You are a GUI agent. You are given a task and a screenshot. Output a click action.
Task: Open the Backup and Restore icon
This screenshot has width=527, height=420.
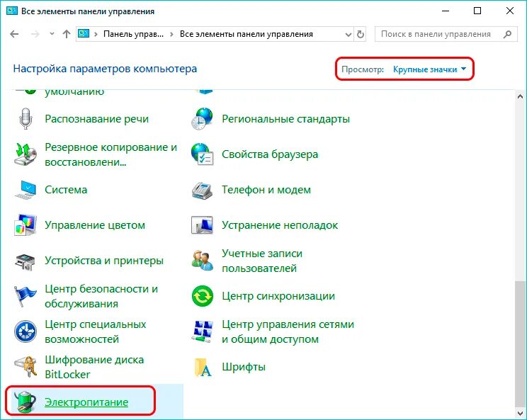[25, 154]
